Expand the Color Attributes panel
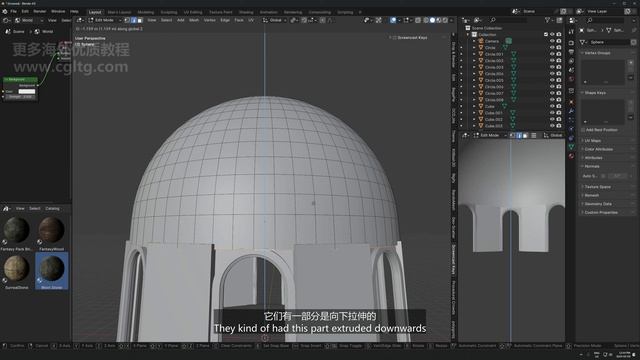640x360 pixels. pyautogui.click(x=598, y=149)
